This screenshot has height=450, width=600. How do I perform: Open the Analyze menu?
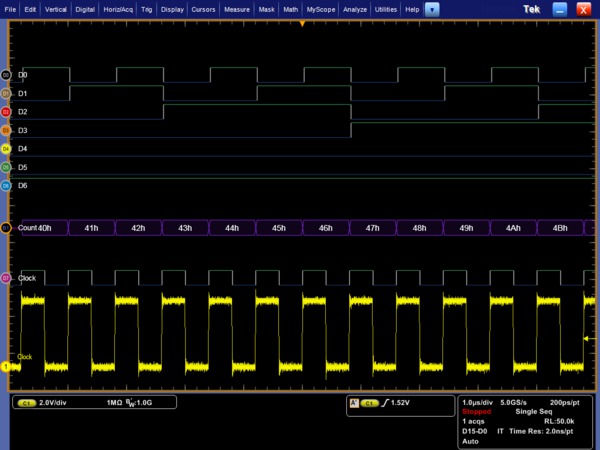tap(355, 8)
